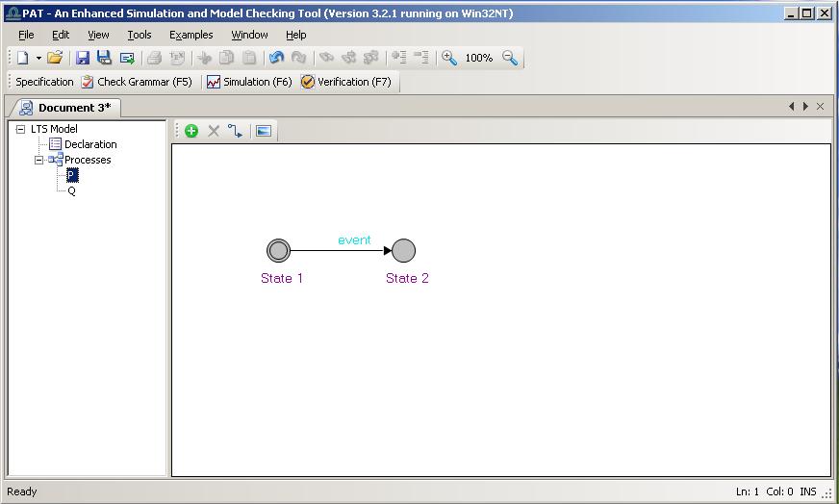Start Verification (F7)
This screenshot has width=839, height=504.
point(346,82)
